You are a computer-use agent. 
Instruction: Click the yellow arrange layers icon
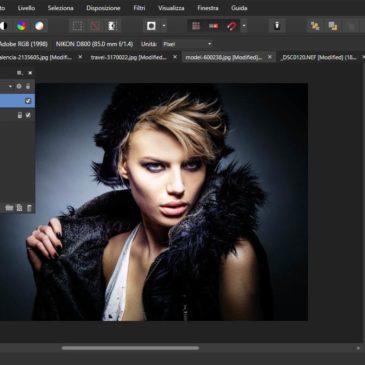click(315, 26)
